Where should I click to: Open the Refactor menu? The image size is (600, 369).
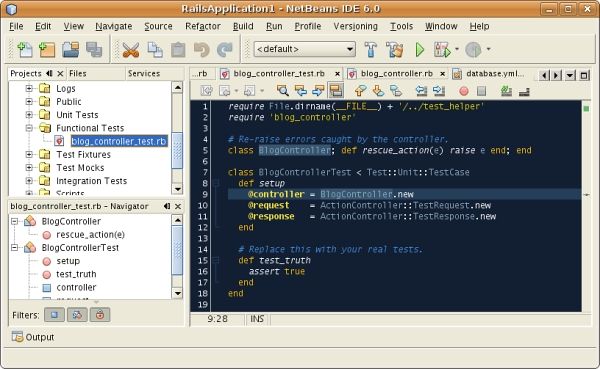[x=203, y=26]
